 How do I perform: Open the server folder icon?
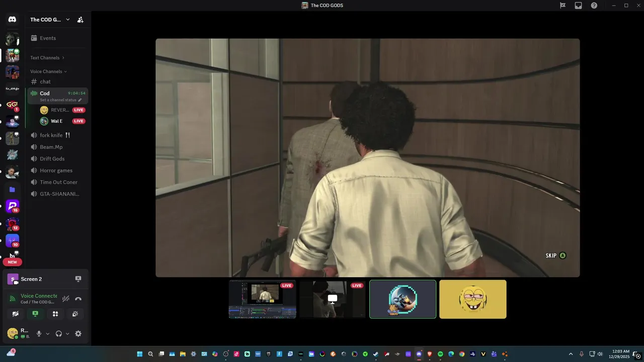pos(12,190)
